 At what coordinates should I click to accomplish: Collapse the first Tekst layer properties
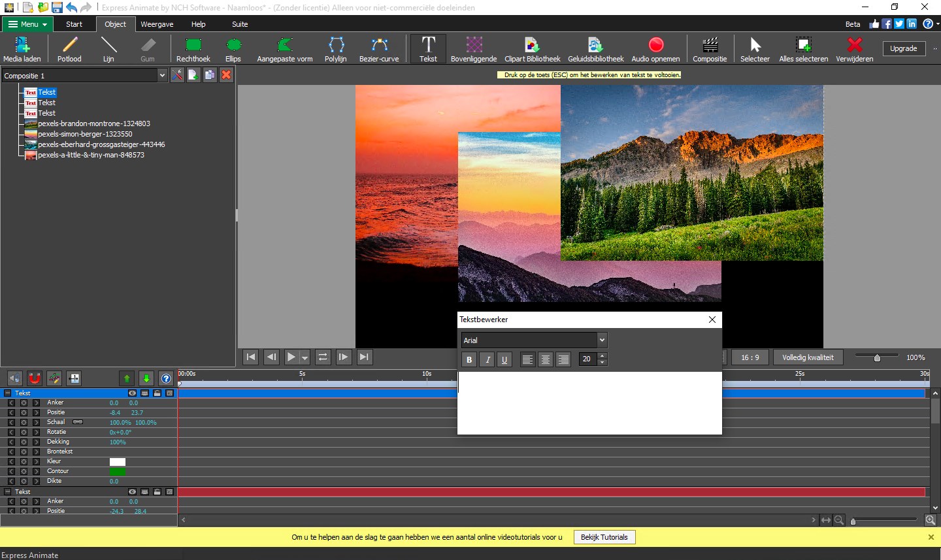(8, 393)
